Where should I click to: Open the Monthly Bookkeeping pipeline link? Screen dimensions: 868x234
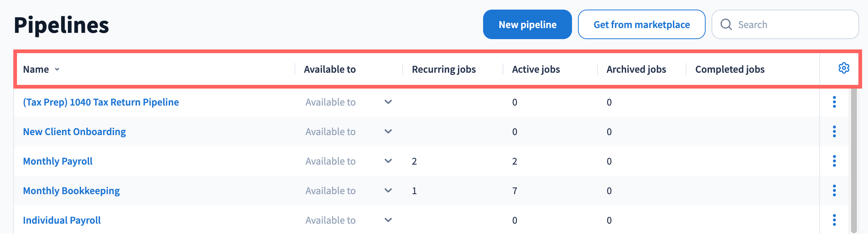[71, 191]
